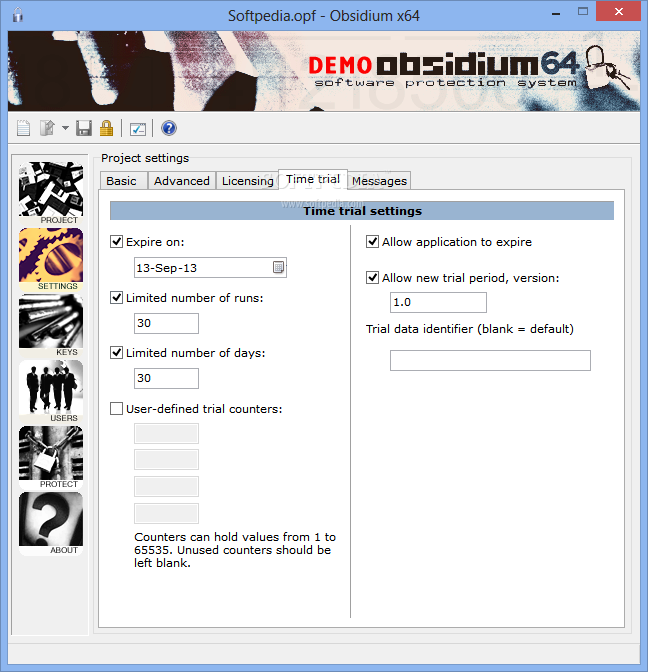The width and height of the screenshot is (648, 672).
Task: Open the PROJECT sidebar section
Action: tap(51, 192)
